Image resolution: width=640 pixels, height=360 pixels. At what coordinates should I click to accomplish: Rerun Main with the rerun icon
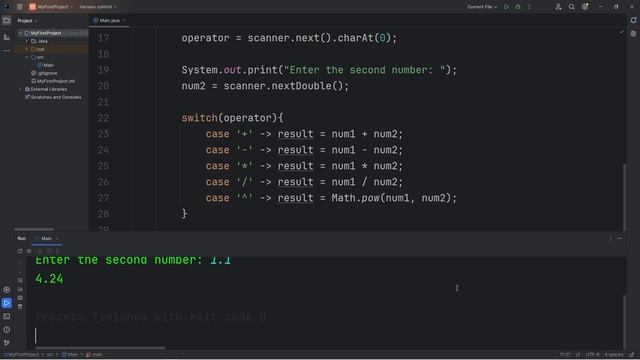[x=20, y=251]
